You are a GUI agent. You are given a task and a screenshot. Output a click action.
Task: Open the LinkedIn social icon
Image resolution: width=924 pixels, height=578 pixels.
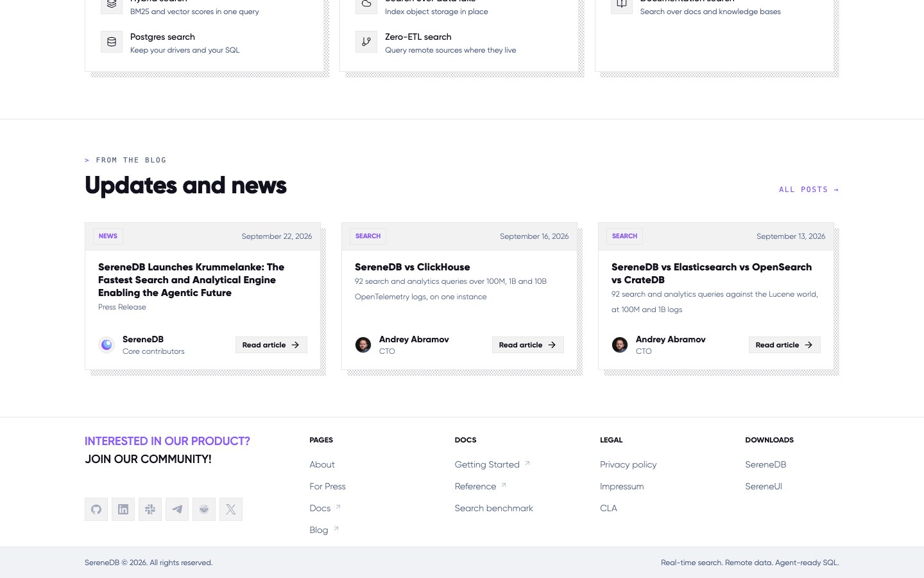point(123,509)
